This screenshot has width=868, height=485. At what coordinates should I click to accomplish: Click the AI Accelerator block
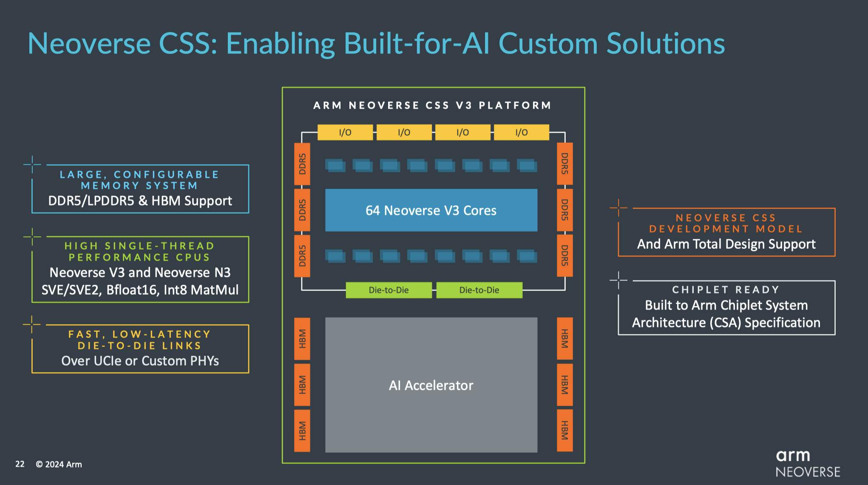coord(431,385)
